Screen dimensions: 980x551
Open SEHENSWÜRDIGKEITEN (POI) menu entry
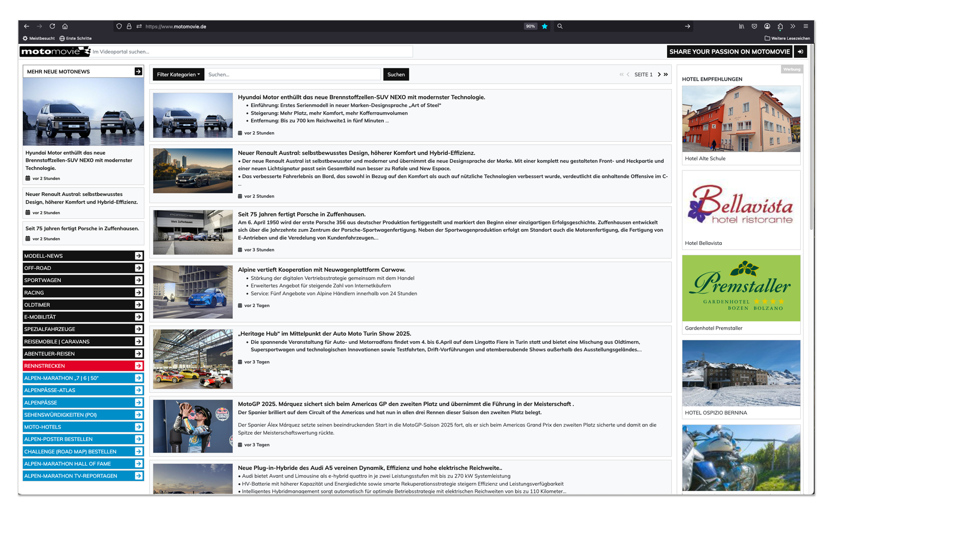coord(83,415)
